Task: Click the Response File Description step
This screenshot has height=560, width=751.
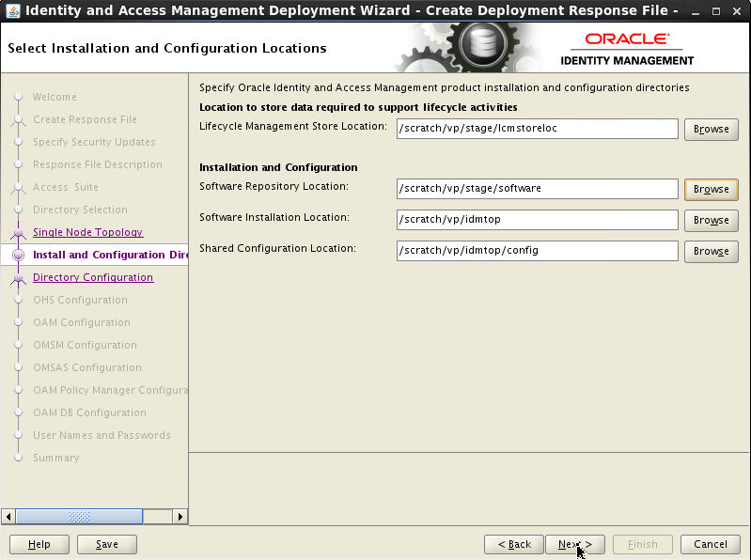Action: tap(97, 164)
